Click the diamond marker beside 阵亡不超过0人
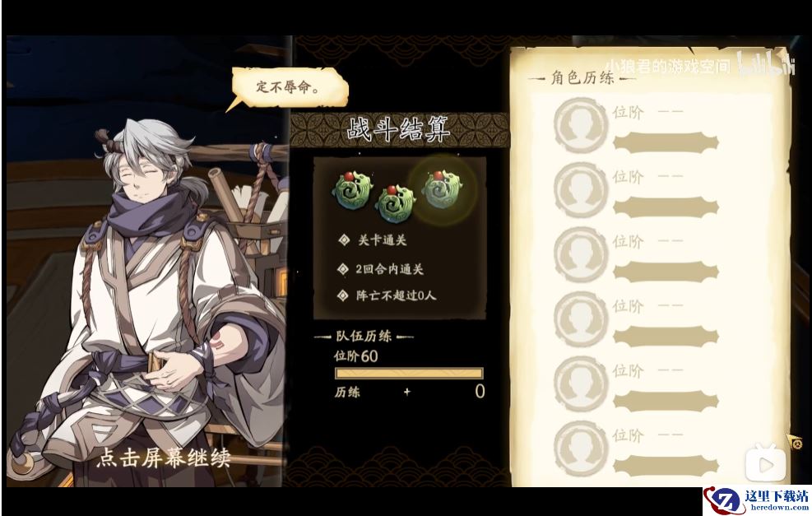This screenshot has height=516, width=812. 343,295
